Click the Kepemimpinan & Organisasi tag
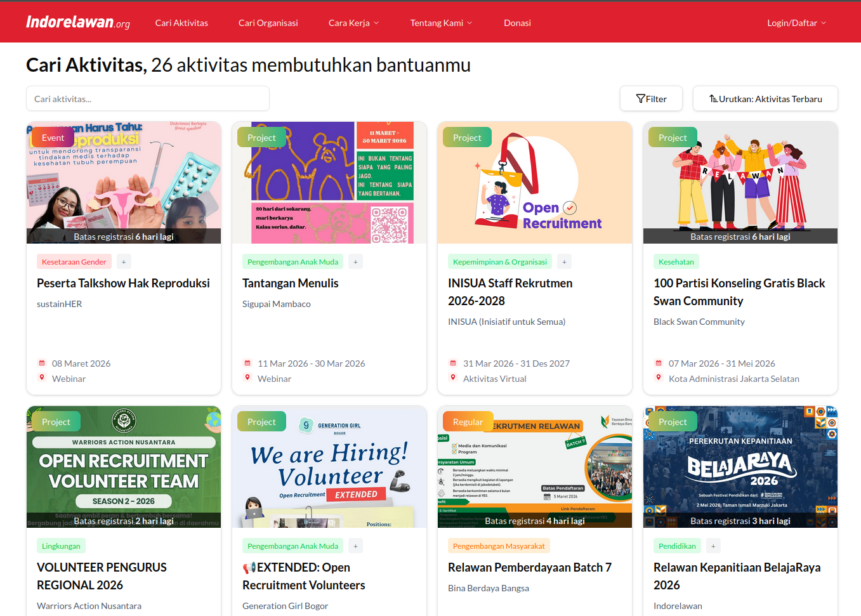861x616 pixels. [x=500, y=262]
